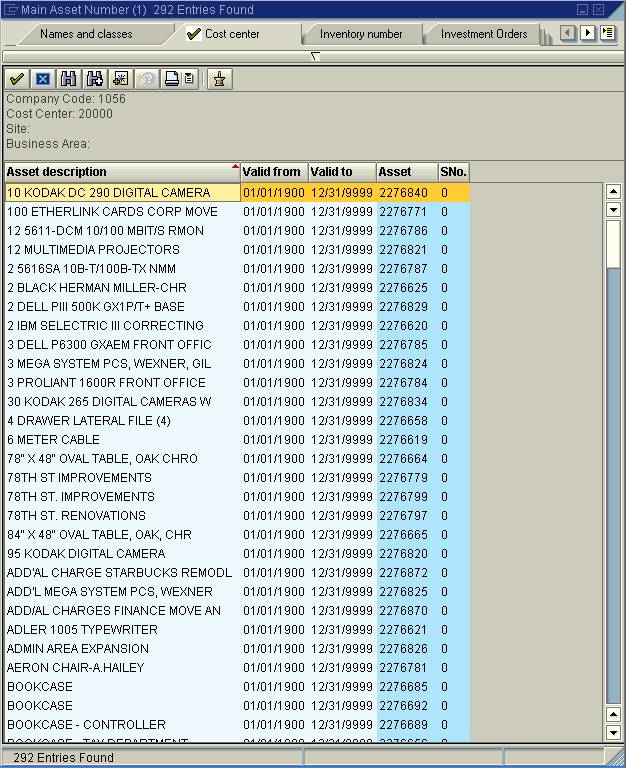Confirm selection with green checkmark icon

pyautogui.click(x=17, y=79)
